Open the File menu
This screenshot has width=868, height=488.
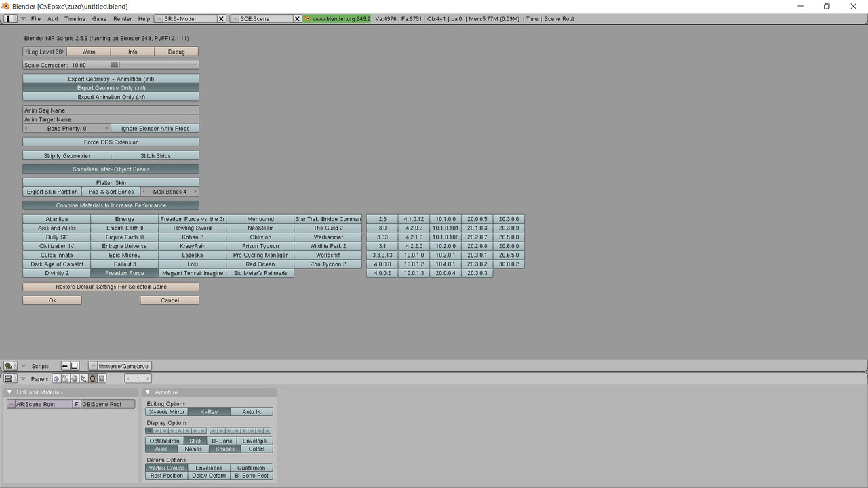tap(35, 19)
